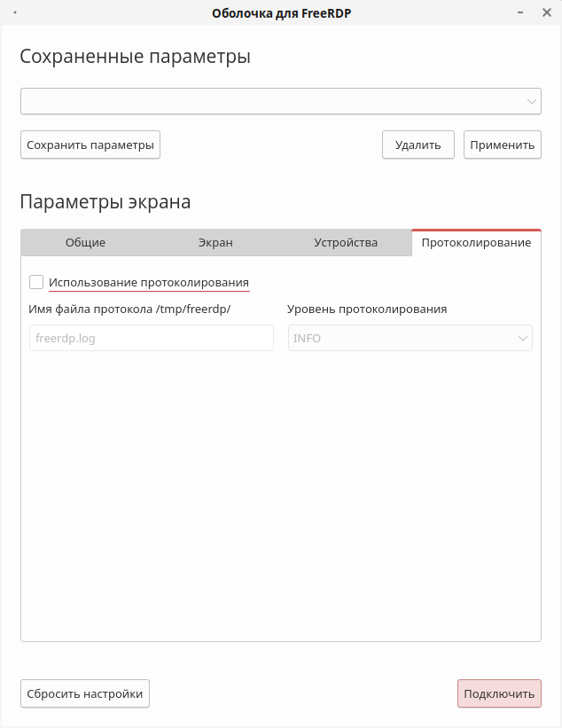Screen dimensions: 562x728
Task: Click the window menu dot icon in title bar
Action: point(15,12)
